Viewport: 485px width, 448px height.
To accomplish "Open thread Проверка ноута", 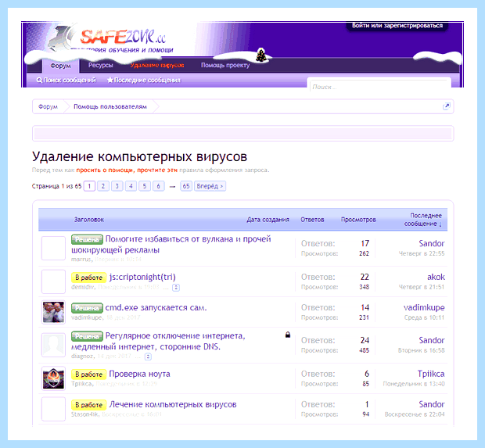I will click(139, 374).
